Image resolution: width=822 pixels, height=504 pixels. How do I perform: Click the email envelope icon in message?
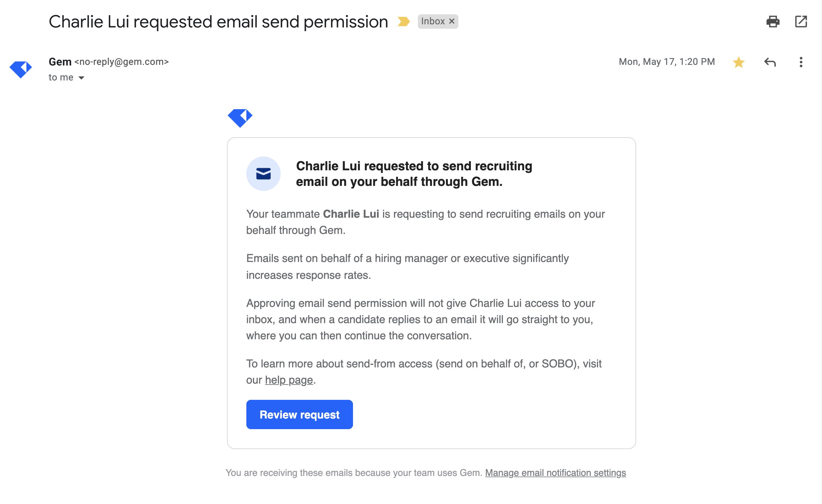click(264, 173)
